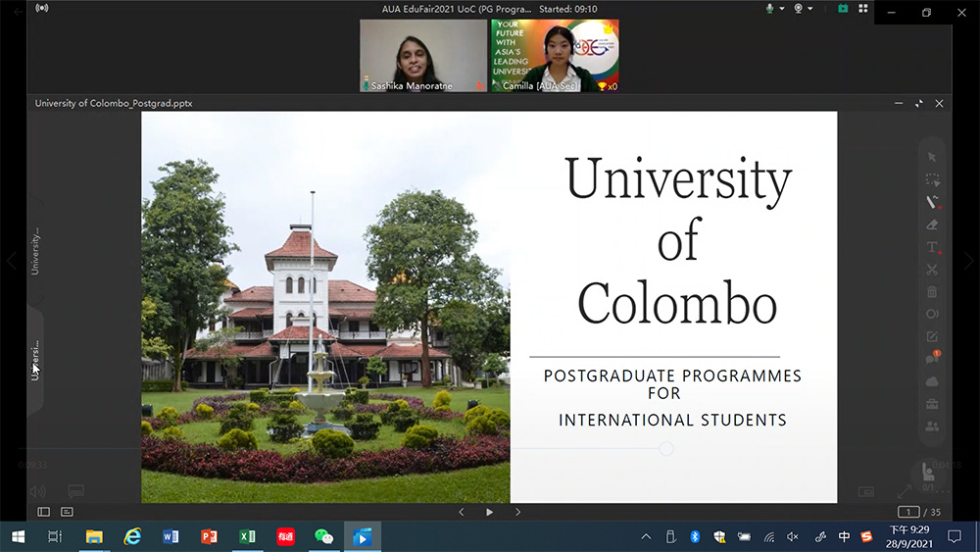Open File Explorer from taskbar
Viewport: 980px width, 552px height.
94,536
